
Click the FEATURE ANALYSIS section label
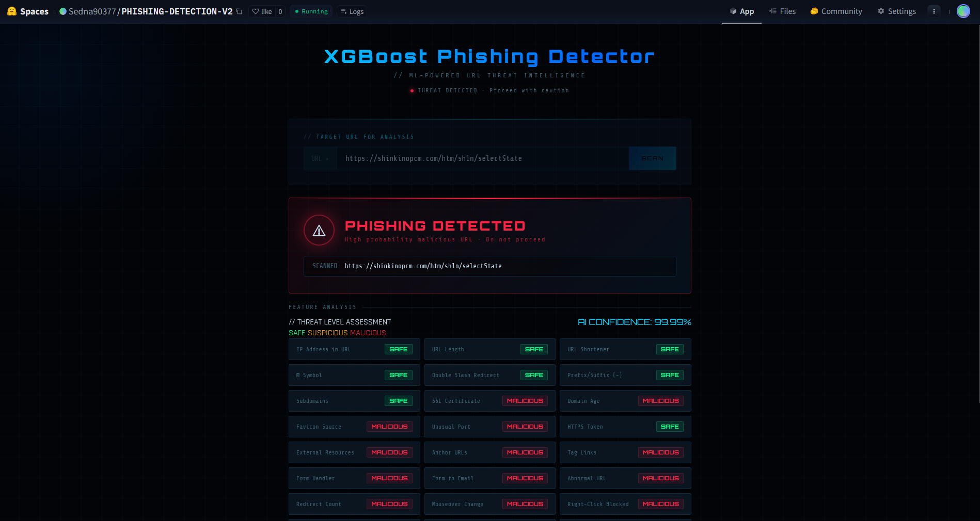[322, 307]
